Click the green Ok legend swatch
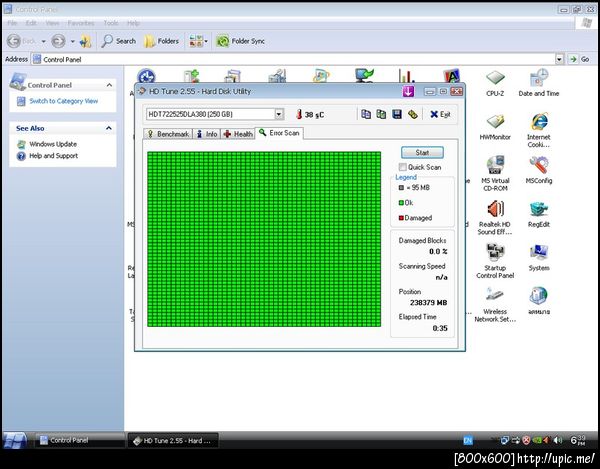The height and width of the screenshot is (469, 600). pos(401,203)
